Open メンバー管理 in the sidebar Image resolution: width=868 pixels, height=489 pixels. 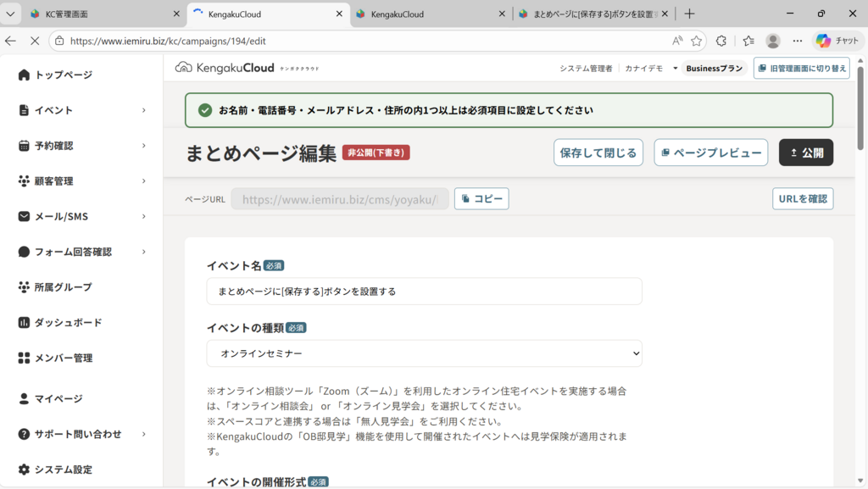(x=64, y=358)
